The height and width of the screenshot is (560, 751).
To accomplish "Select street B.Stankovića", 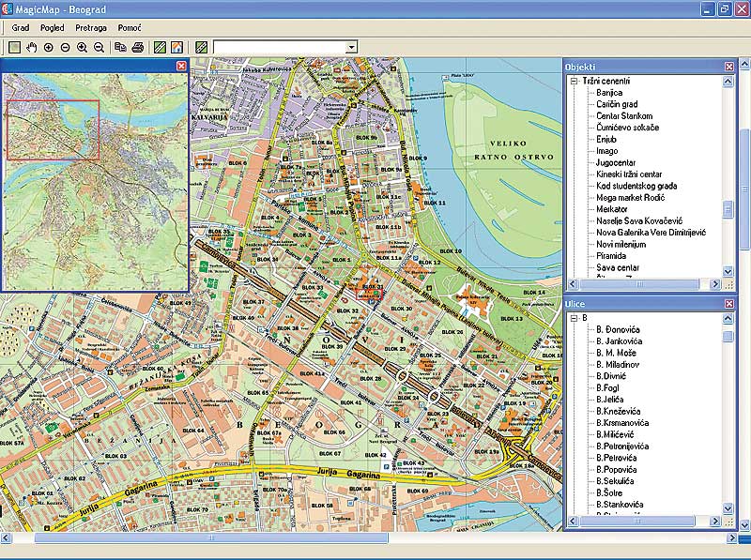I will point(620,505).
